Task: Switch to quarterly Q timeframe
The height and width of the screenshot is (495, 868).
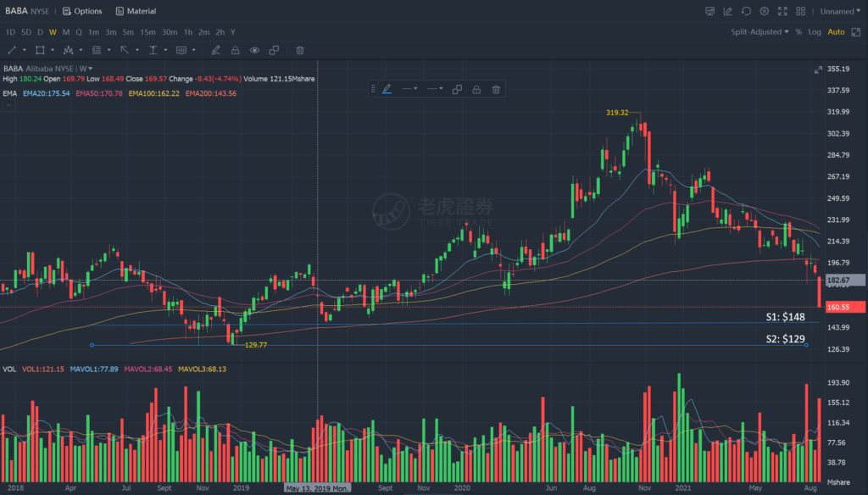Action: click(79, 32)
